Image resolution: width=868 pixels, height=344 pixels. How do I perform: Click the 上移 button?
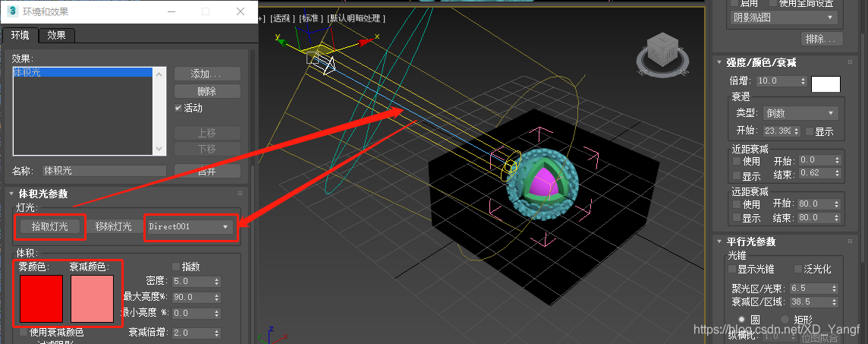(207, 133)
